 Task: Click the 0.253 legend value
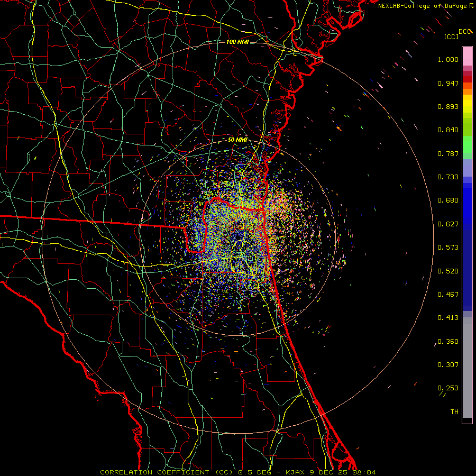(448, 388)
